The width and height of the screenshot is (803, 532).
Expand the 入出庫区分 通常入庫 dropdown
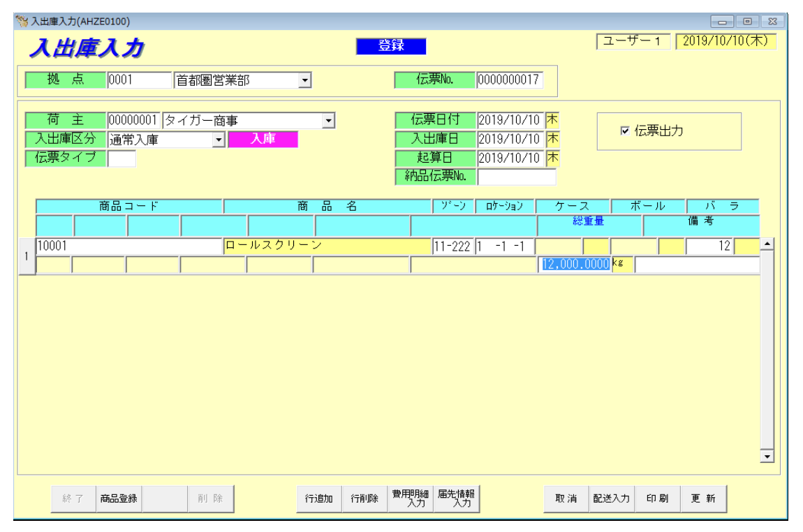click(x=219, y=140)
